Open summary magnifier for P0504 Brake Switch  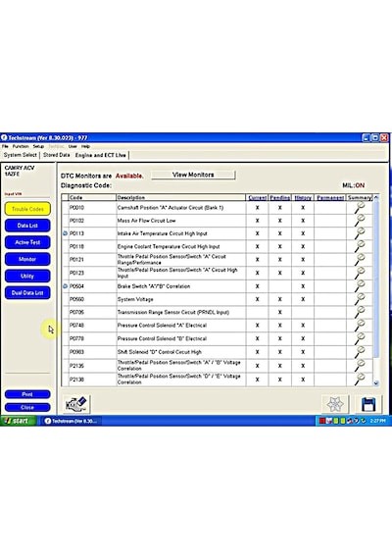tap(360, 286)
